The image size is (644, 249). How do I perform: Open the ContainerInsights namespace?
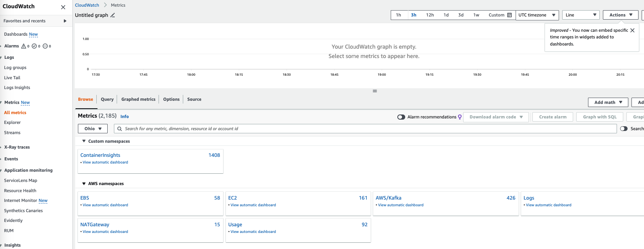pos(100,155)
